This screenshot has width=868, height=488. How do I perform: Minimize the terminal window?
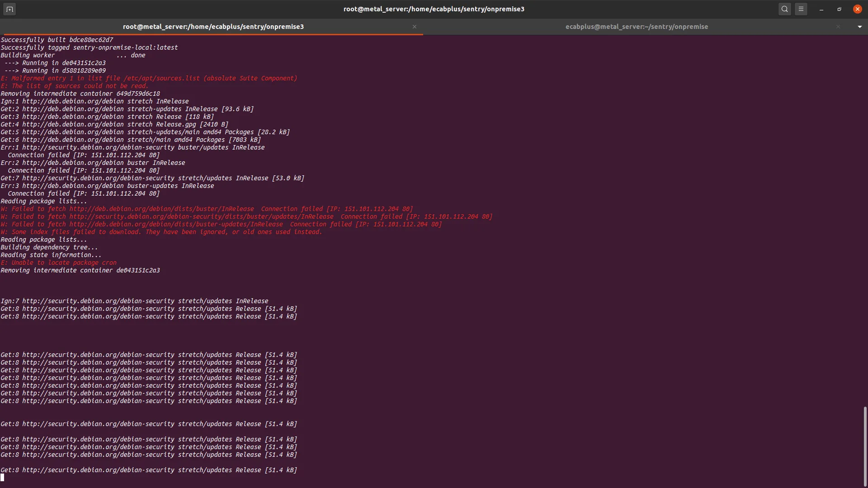[x=821, y=9]
